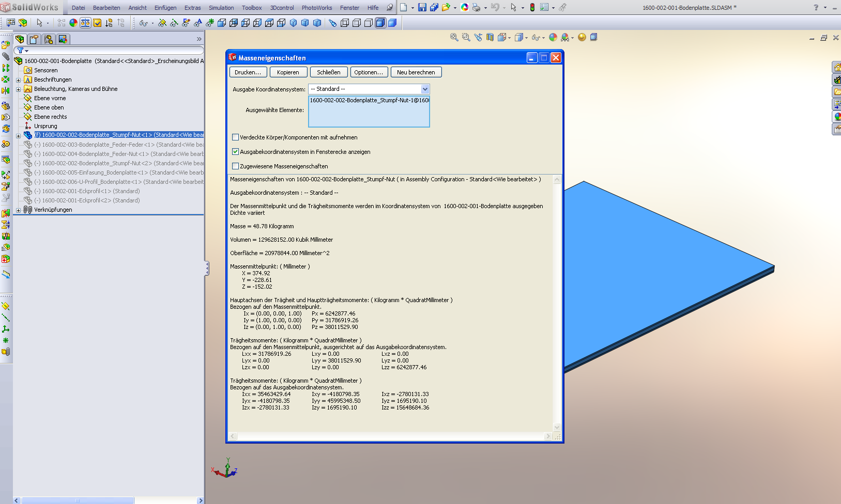Enable 'Verdeckte Körper/Komponenten mit aufnehmen' checkbox

236,137
